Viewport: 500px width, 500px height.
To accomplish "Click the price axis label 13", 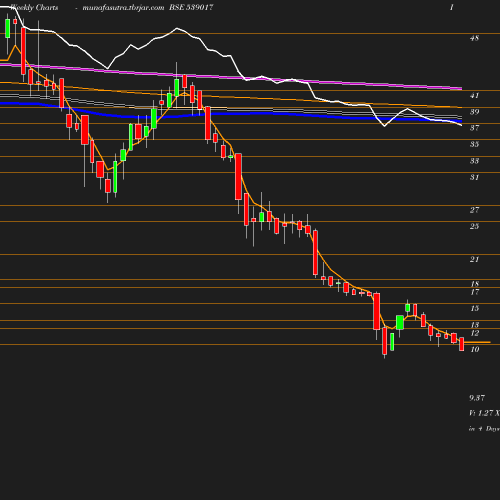I will pos(475,325).
